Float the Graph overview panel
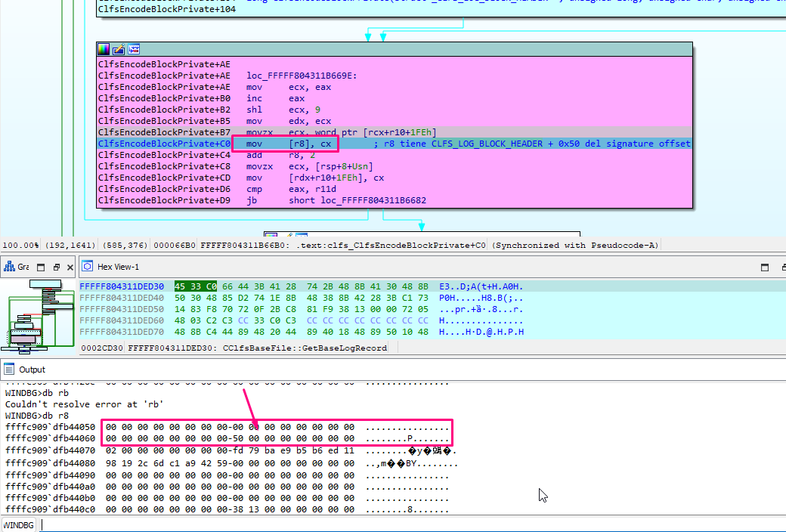The width and height of the screenshot is (786, 532). 56,268
